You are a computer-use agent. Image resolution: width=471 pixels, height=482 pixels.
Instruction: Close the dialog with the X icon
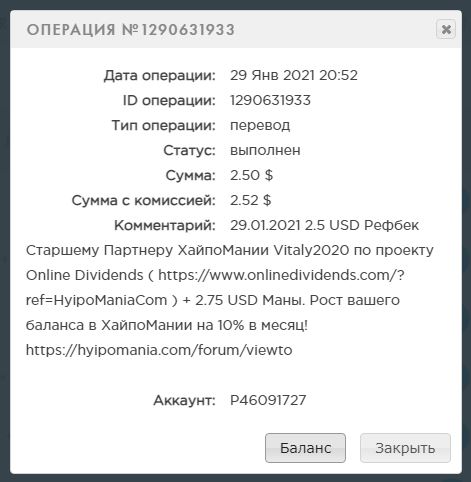click(x=446, y=29)
